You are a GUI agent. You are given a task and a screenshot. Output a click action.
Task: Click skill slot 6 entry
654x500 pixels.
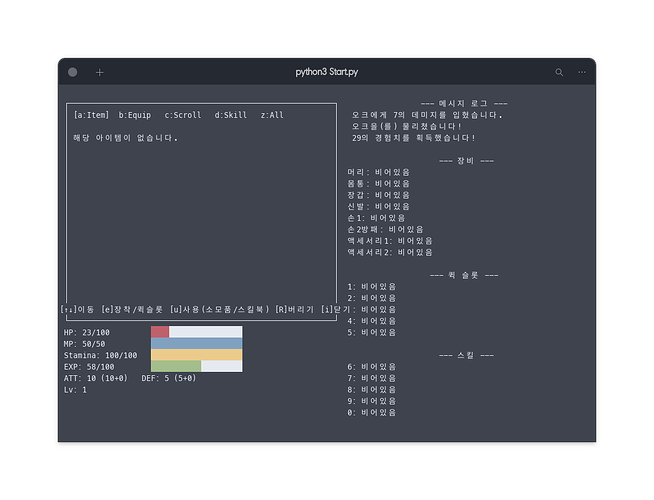(371, 367)
